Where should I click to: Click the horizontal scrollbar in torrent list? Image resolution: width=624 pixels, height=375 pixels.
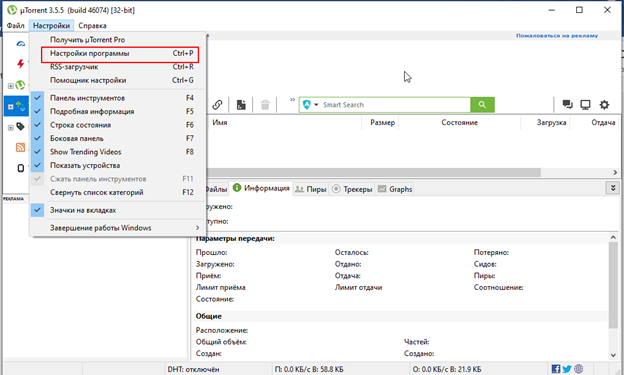pos(373,172)
